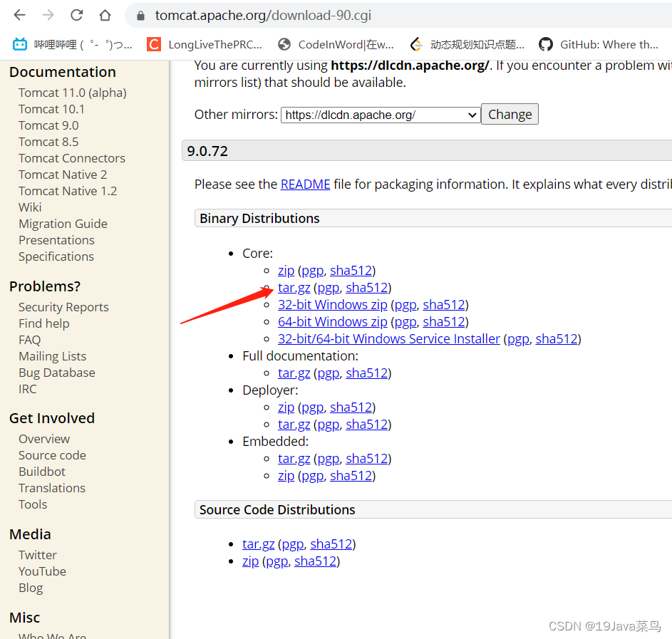Viewport: 672px width, 639px height.
Task: Open Tomcat Native 1.2 documentation
Action: 68,191
